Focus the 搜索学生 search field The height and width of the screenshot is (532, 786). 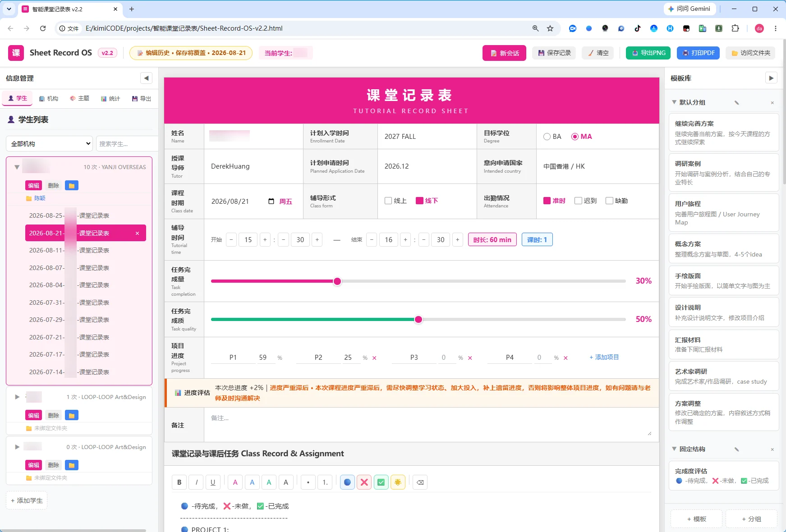coord(127,143)
